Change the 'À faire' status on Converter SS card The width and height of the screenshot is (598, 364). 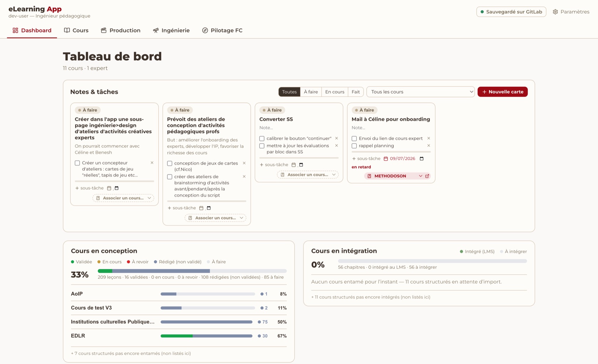coord(272,110)
